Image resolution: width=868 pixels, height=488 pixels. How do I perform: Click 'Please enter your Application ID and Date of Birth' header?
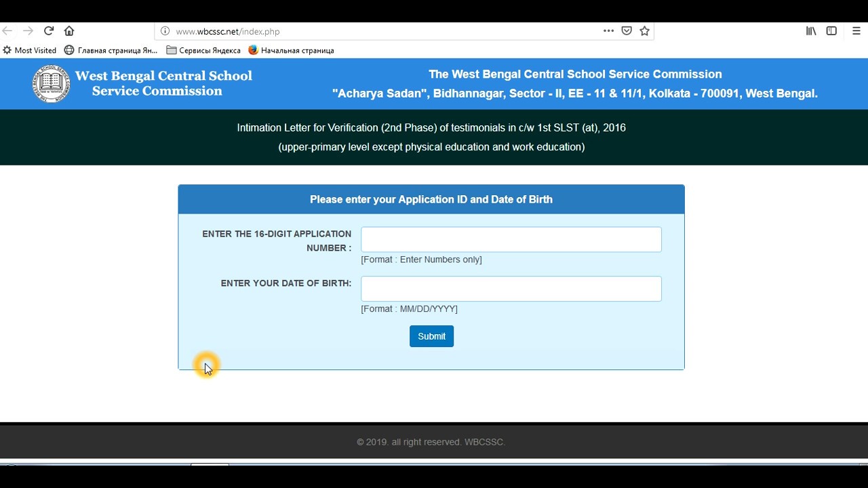(431, 199)
